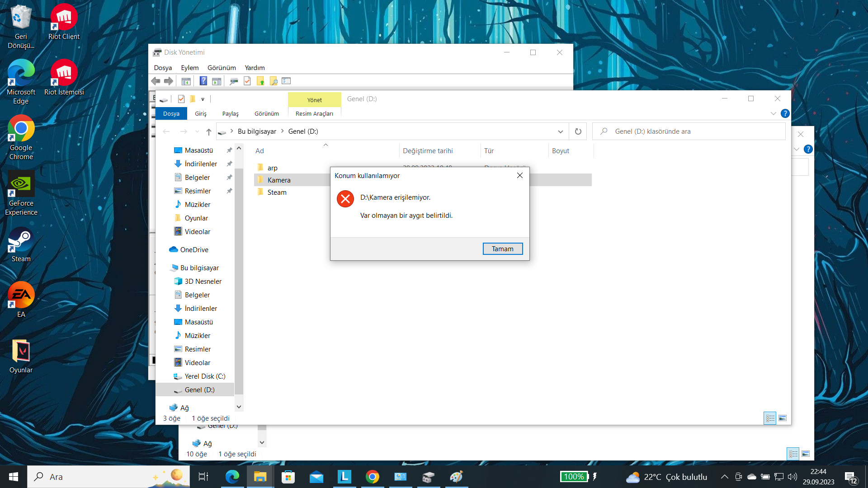Expand the ribbon using chevron near help
This screenshot has height=488, width=868.
pyautogui.click(x=773, y=113)
